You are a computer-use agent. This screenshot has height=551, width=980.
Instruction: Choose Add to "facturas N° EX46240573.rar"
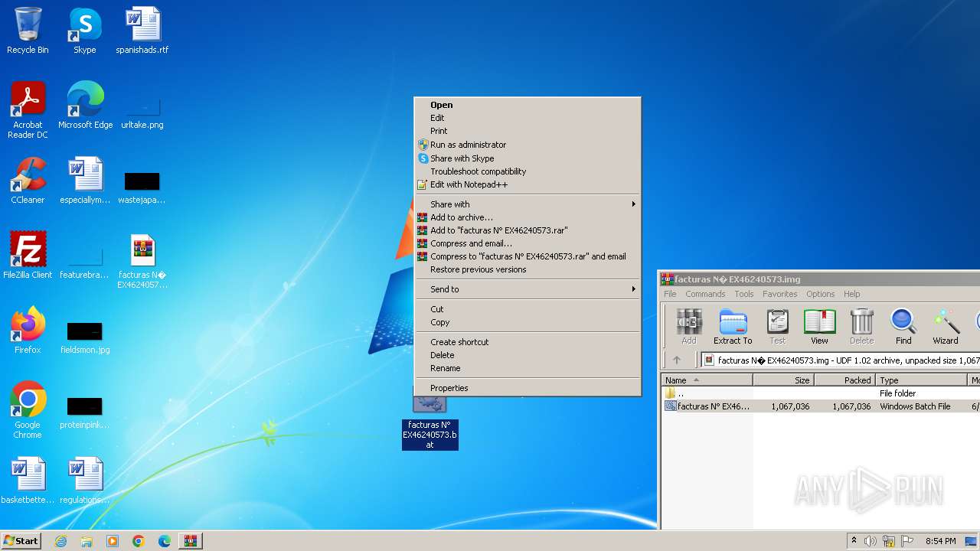528,230
